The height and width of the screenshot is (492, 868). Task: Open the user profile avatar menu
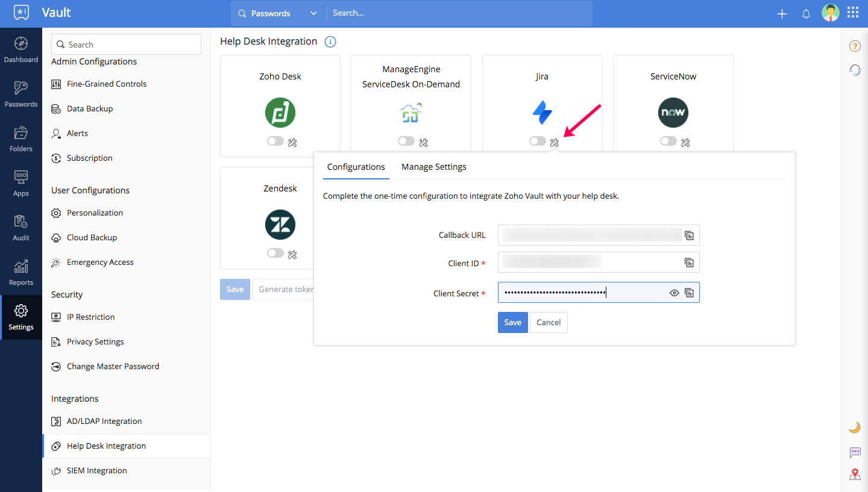tap(830, 13)
